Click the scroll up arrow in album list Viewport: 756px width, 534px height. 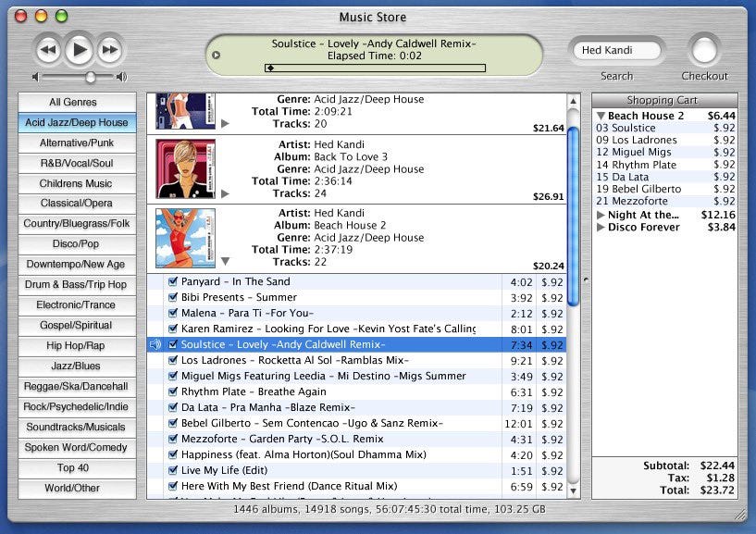[x=573, y=101]
